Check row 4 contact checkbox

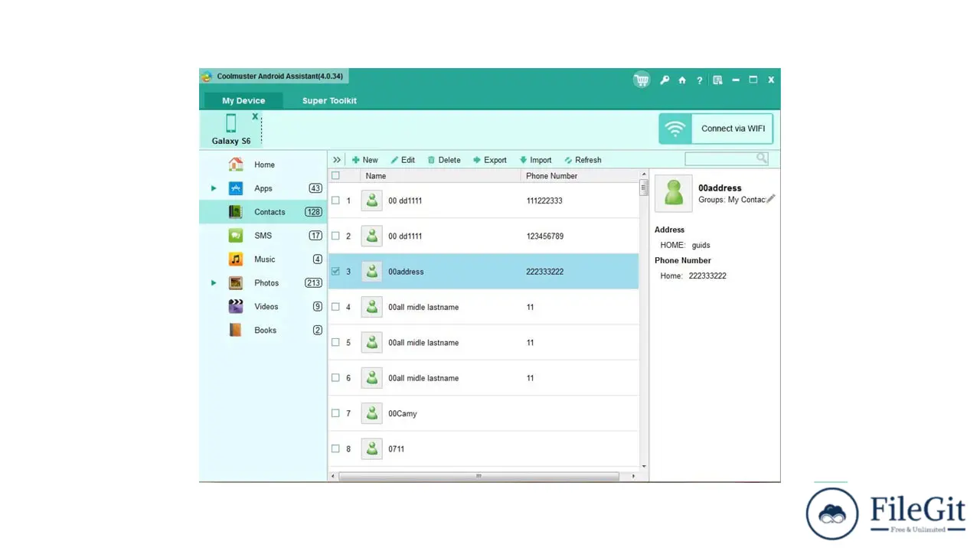pyautogui.click(x=335, y=307)
